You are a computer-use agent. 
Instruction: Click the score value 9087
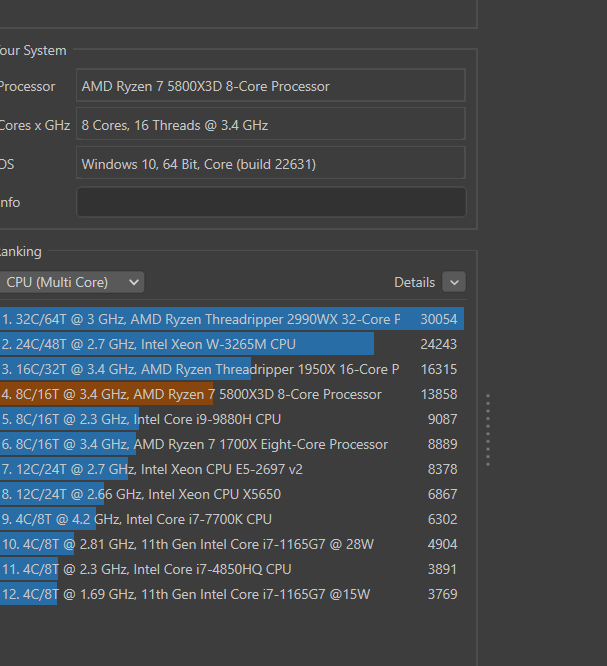(442, 420)
